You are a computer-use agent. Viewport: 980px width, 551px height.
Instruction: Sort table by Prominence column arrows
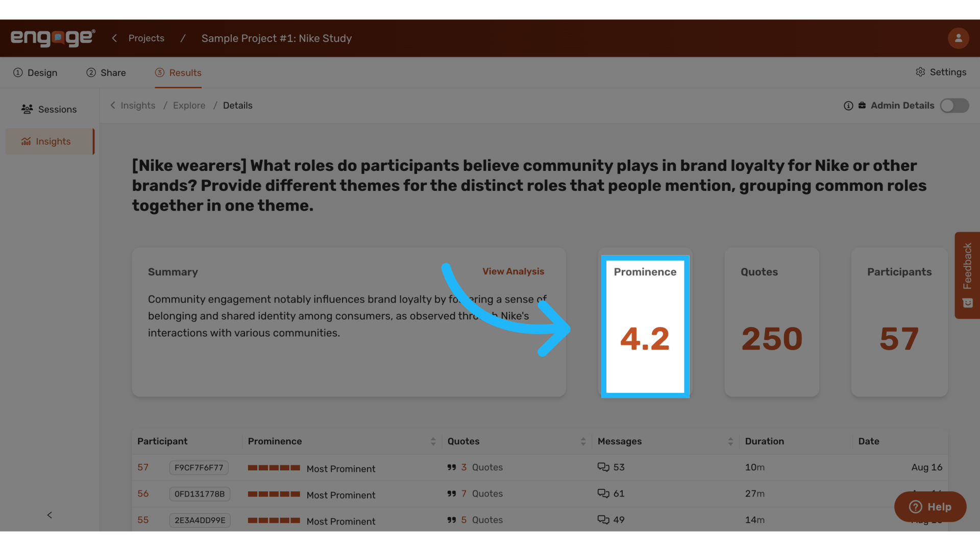click(433, 441)
